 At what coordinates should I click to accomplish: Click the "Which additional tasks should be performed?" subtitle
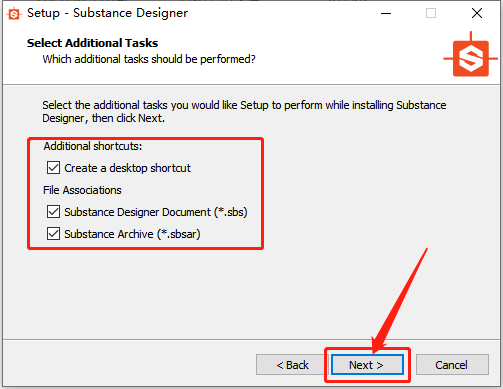tap(149, 59)
